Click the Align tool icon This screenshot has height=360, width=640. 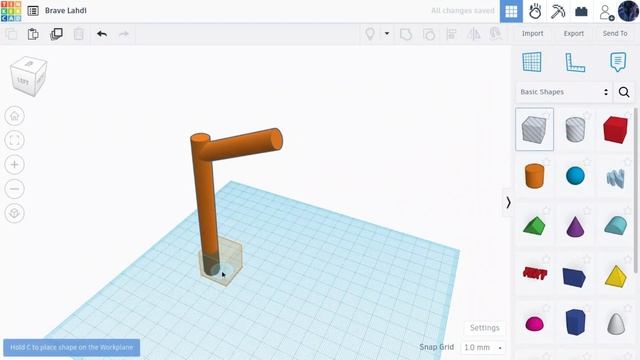(x=451, y=34)
